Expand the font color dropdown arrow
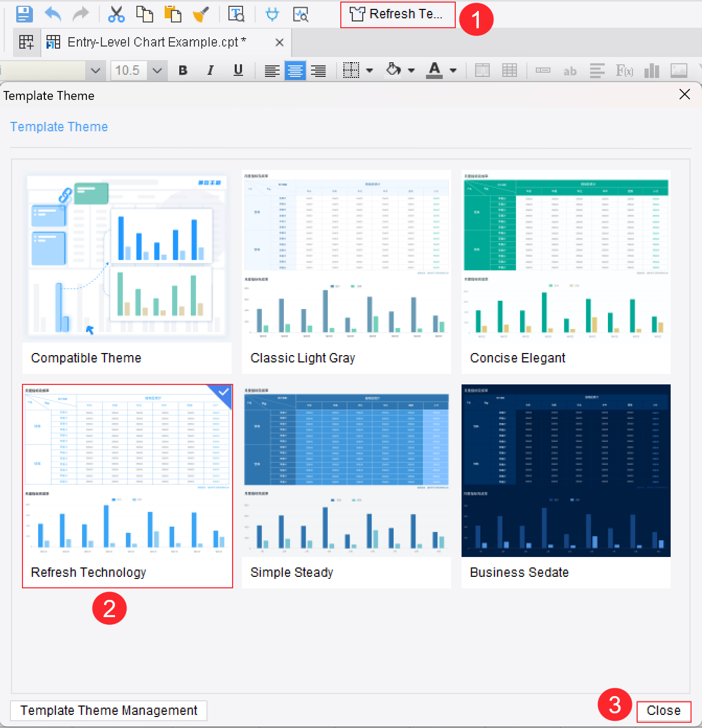The width and height of the screenshot is (702, 728). tap(453, 70)
